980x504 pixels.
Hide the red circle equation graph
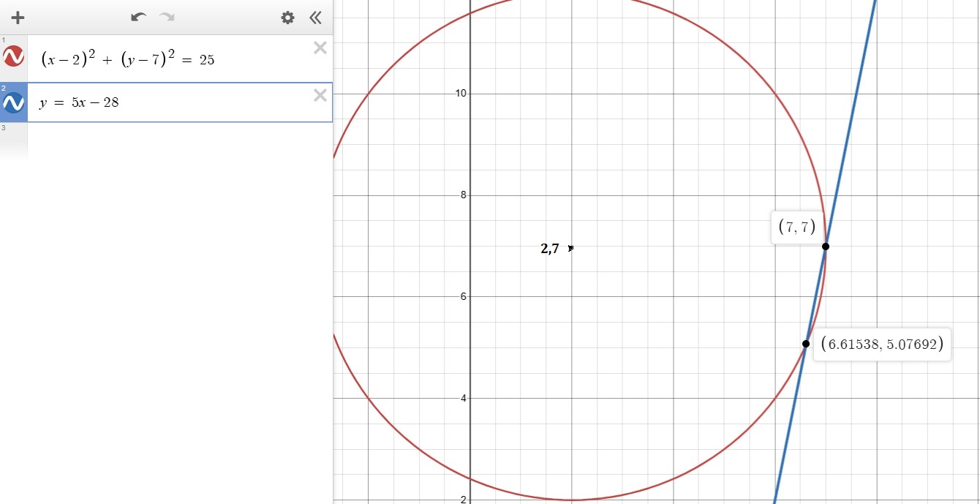coord(13,56)
